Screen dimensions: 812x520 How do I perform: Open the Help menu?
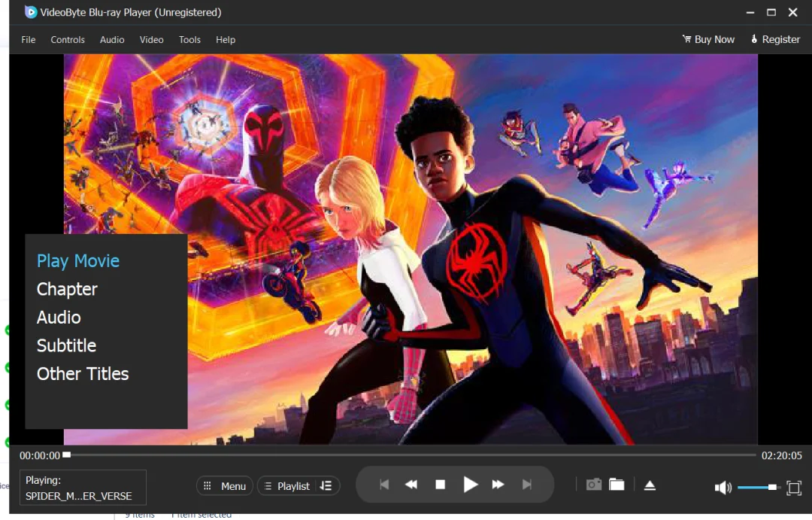coord(226,39)
